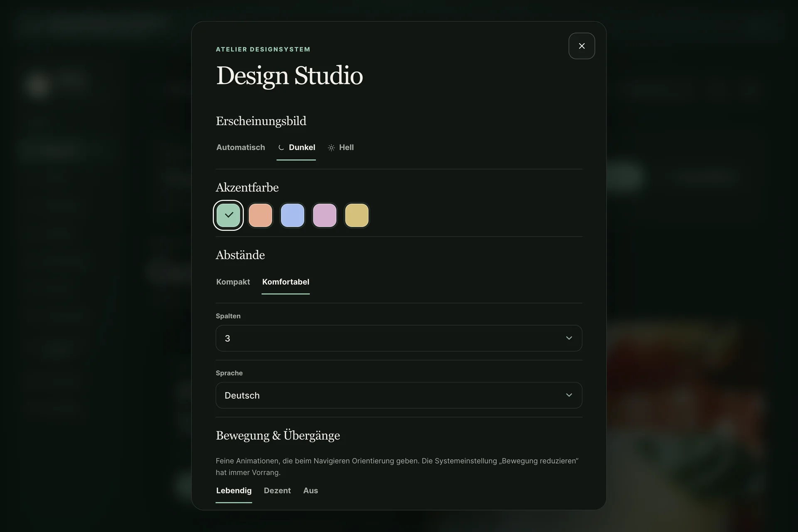Choose the salmon accent color swatch
Image resolution: width=798 pixels, height=532 pixels.
tap(260, 215)
